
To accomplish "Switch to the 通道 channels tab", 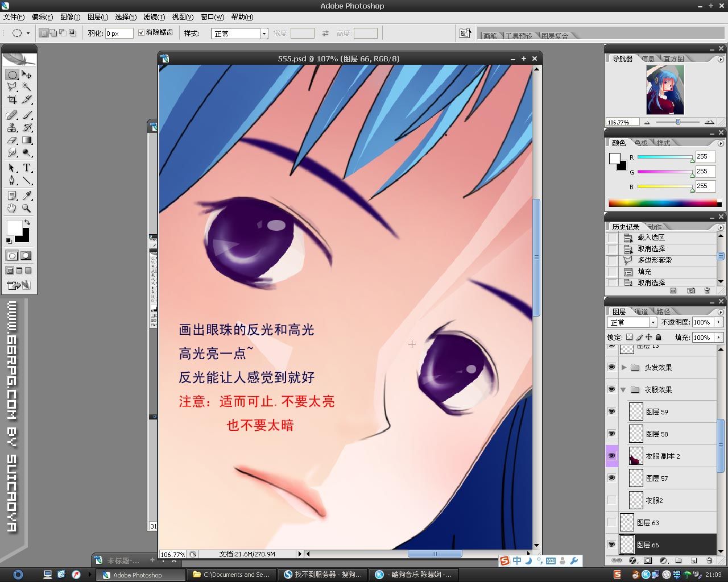I will (641, 311).
